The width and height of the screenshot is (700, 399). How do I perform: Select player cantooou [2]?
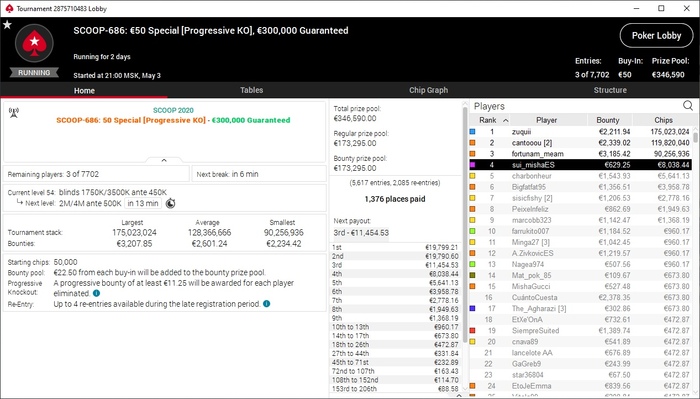tap(580, 143)
